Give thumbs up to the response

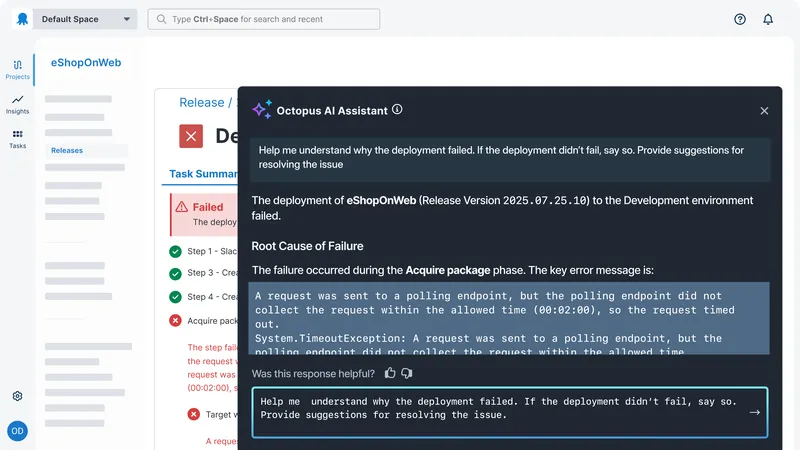pyautogui.click(x=390, y=373)
